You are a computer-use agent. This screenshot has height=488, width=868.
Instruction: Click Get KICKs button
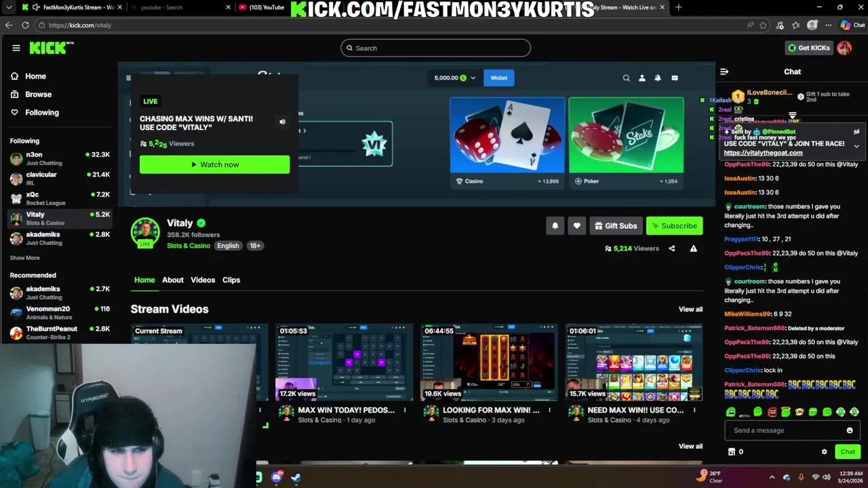point(809,48)
